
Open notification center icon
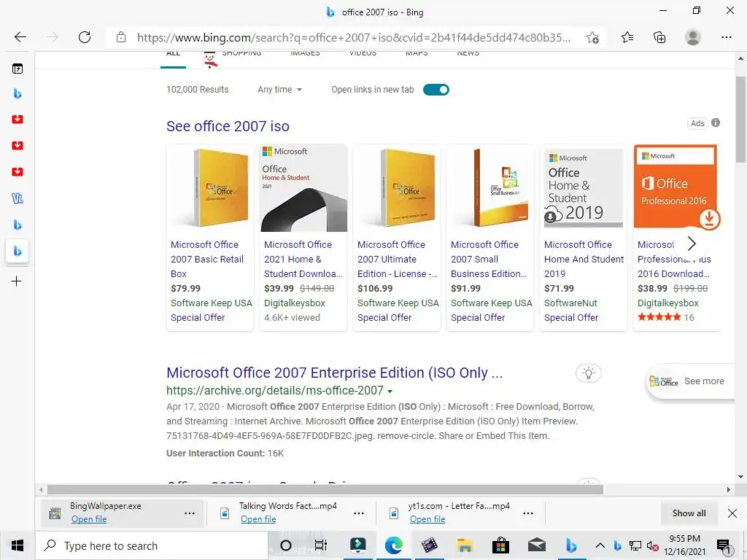(x=724, y=545)
